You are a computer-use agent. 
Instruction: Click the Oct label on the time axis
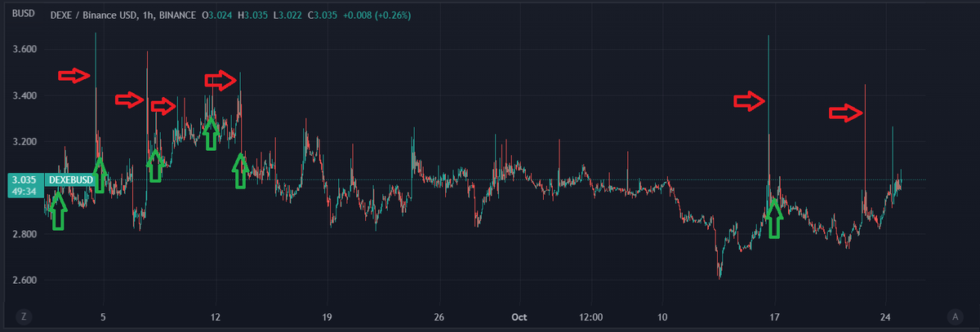[519, 317]
